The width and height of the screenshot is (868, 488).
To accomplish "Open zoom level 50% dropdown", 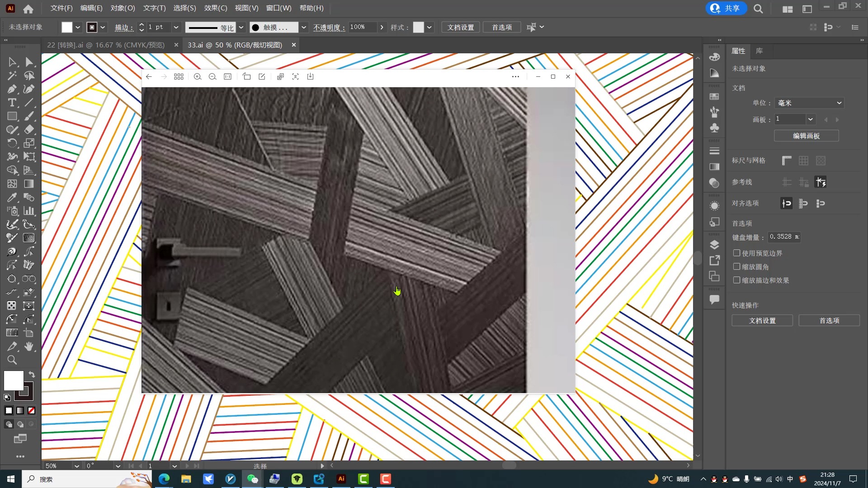I will click(x=77, y=466).
